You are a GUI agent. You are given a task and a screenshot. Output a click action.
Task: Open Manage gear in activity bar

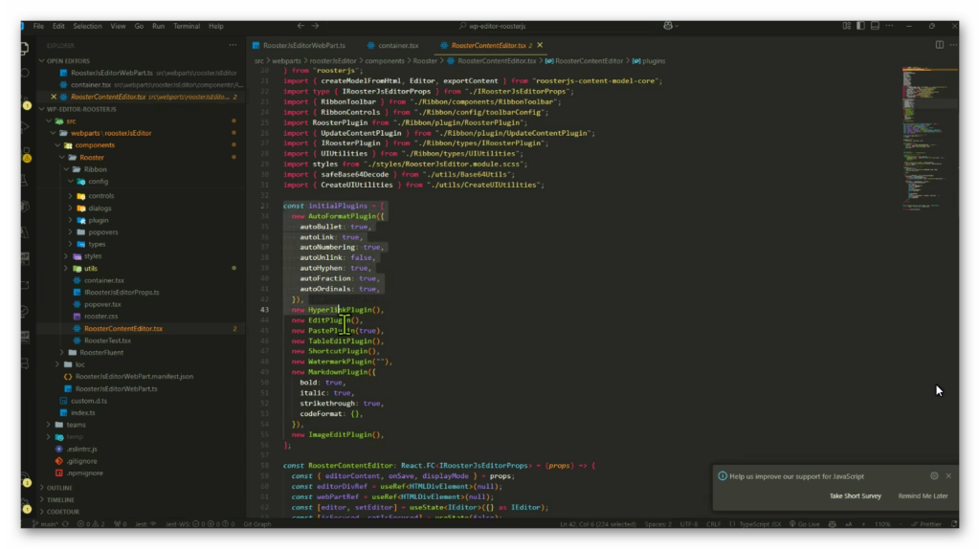click(26, 506)
